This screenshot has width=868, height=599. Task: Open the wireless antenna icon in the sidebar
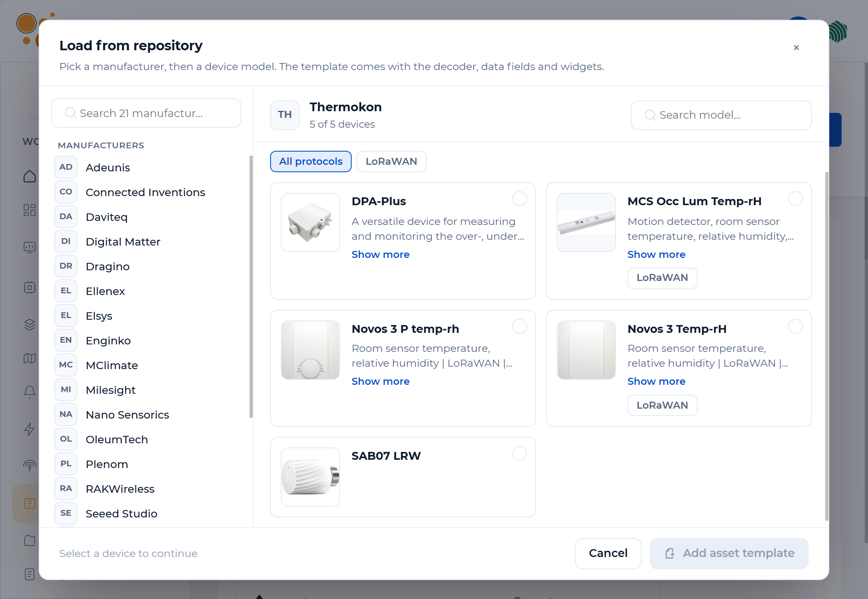tap(30, 466)
